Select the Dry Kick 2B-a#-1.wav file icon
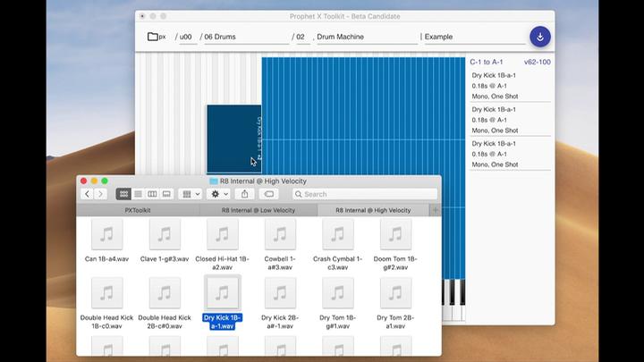 (280, 292)
